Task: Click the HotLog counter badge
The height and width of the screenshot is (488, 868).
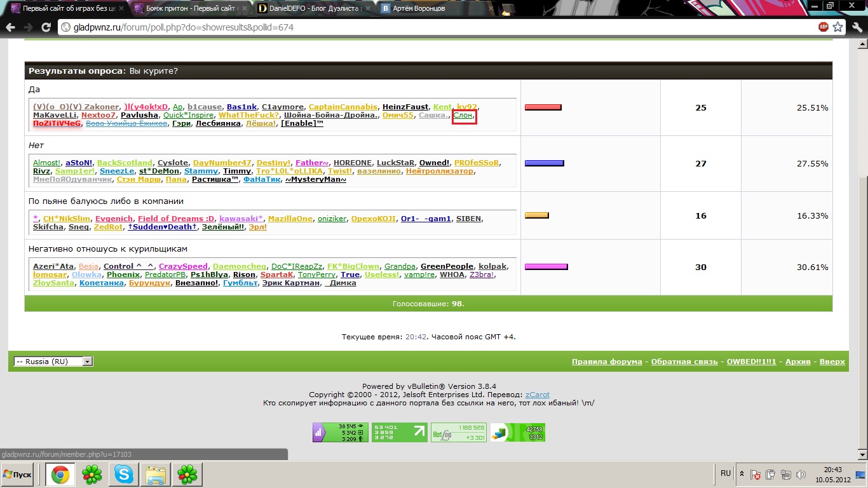Action: point(458,432)
